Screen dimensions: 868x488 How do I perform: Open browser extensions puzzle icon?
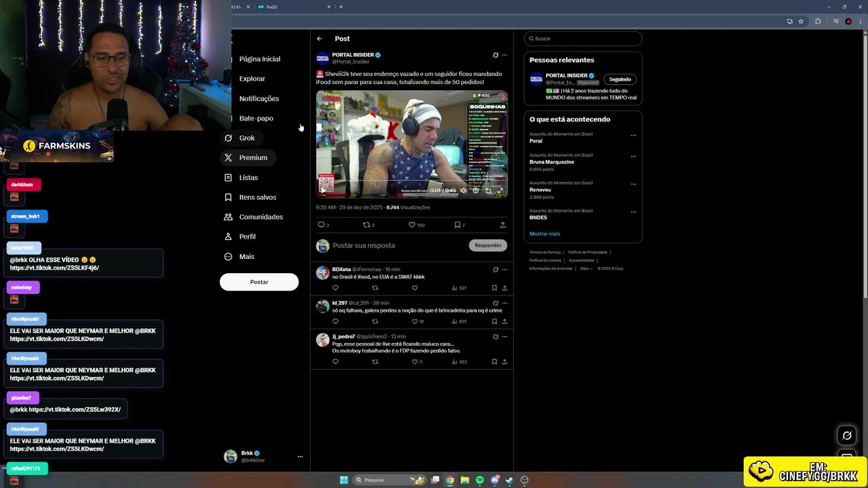pos(818,21)
